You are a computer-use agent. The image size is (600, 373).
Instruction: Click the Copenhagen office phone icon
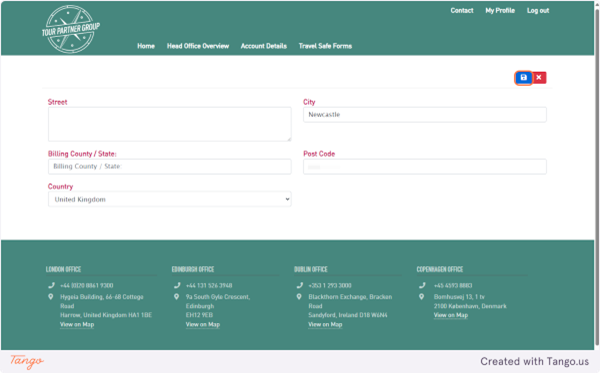click(x=422, y=285)
